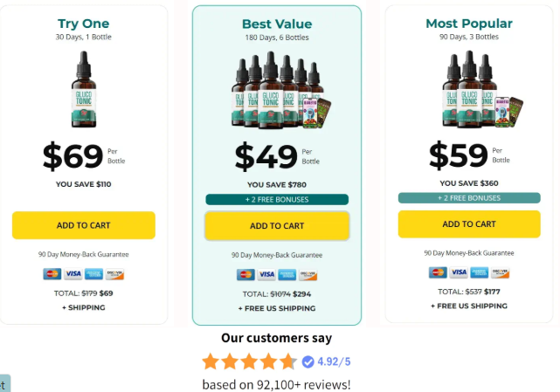Image resolution: width=560 pixels, height=392 pixels.
Task: Click Visa icon in Try One card
Action: click(x=73, y=273)
